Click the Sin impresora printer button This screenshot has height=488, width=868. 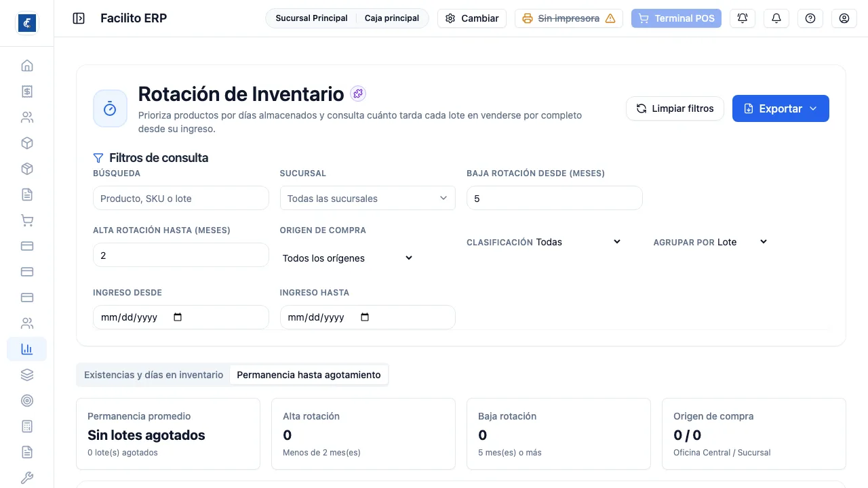pos(569,18)
